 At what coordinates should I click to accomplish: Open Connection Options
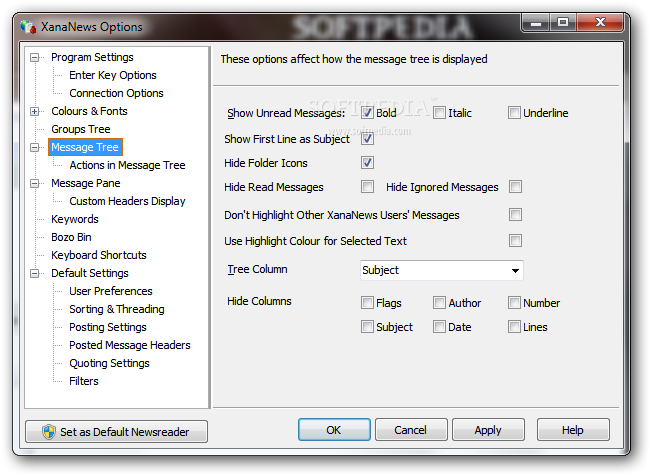(x=116, y=93)
